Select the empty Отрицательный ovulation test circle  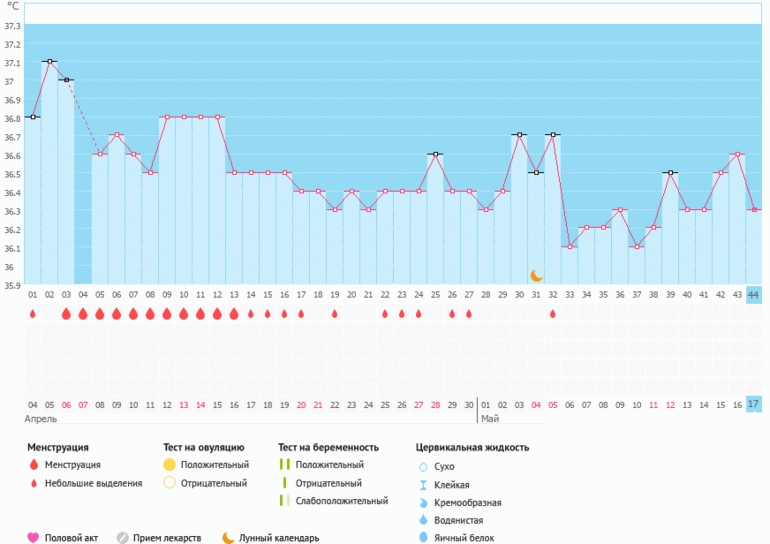pyautogui.click(x=169, y=483)
